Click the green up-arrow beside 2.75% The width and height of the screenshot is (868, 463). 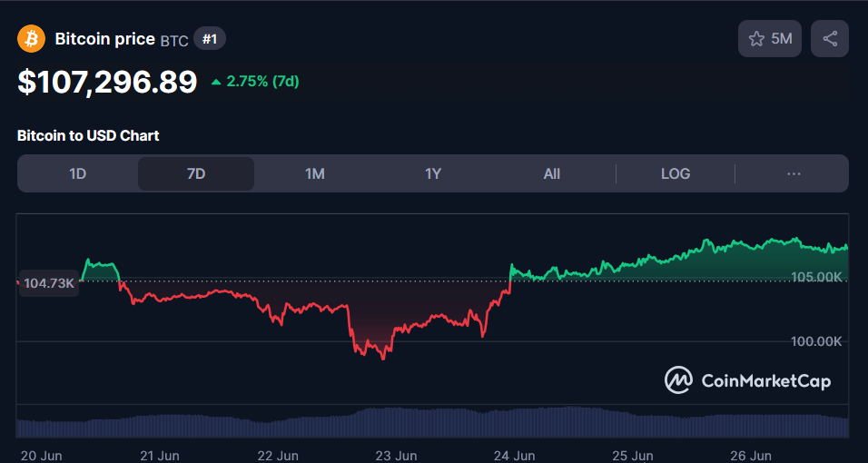coord(216,82)
